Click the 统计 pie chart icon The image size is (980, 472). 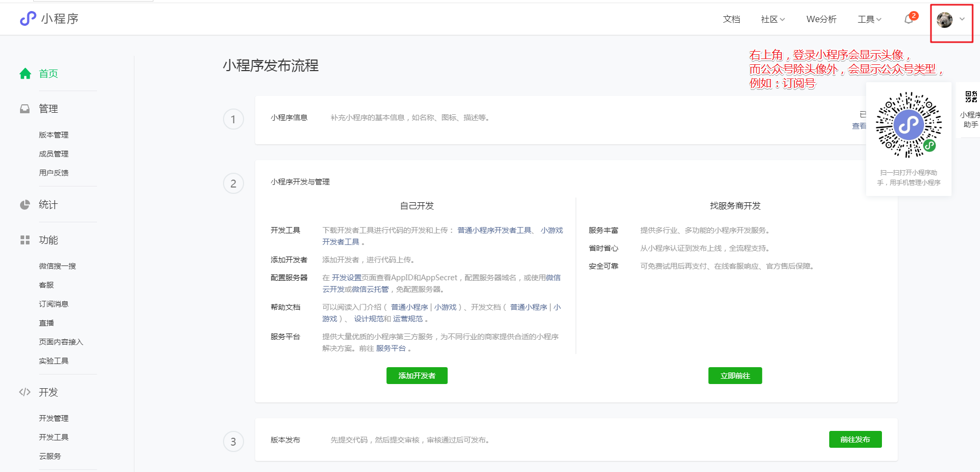point(25,205)
